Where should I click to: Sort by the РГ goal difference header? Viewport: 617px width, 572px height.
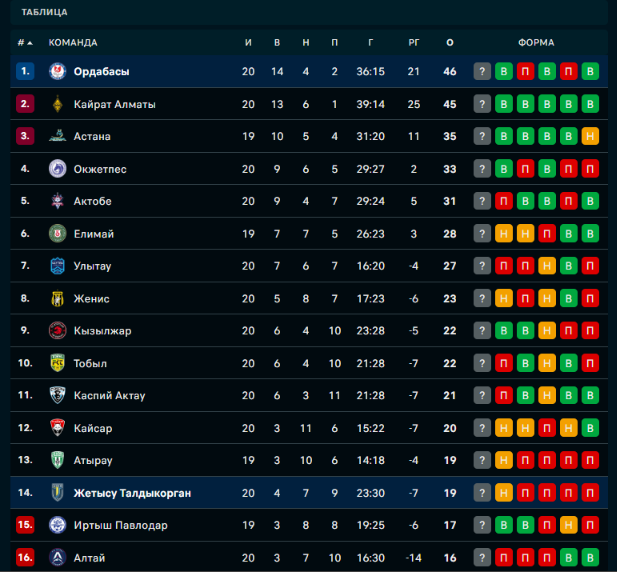(414, 42)
